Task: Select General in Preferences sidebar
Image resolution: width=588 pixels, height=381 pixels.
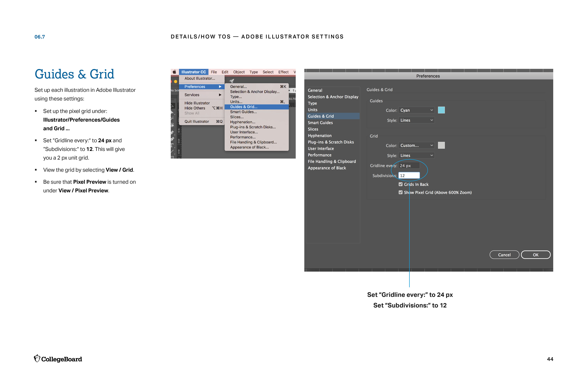Action: (333, 90)
